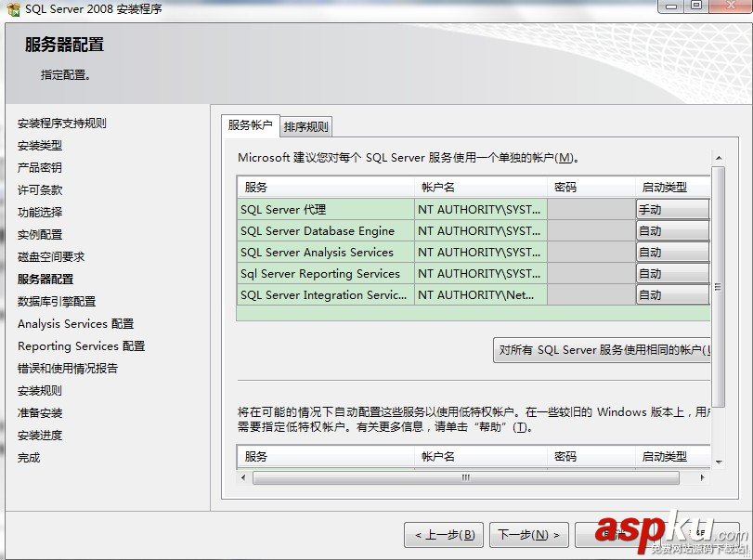Click the 帐户名 column header in lower table

coord(481,456)
